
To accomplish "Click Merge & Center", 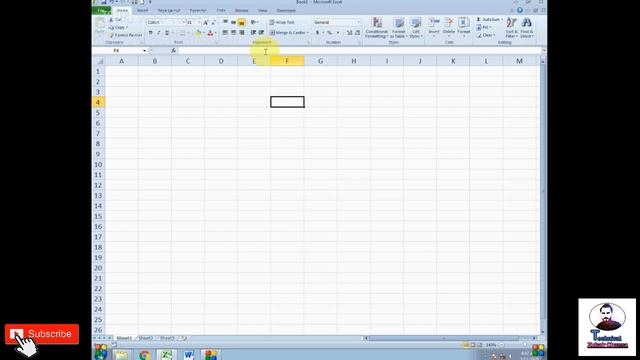I will coord(287,33).
